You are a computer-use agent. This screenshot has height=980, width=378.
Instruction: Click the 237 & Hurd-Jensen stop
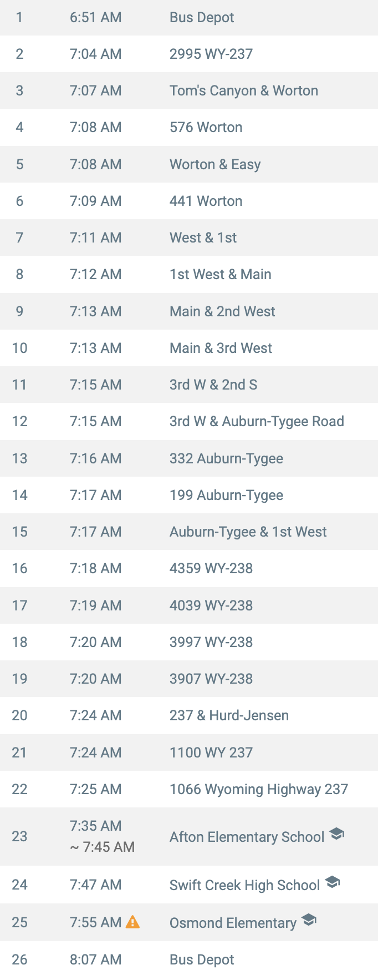pyautogui.click(x=189, y=715)
